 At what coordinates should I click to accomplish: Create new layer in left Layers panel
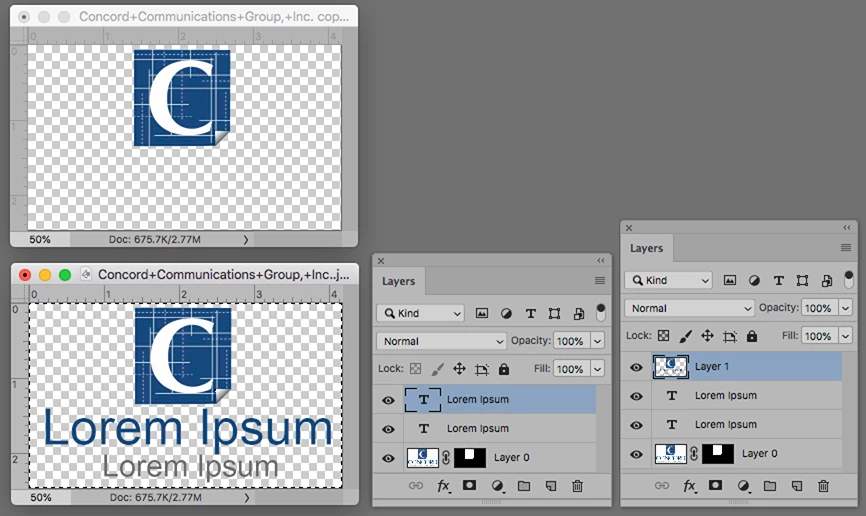(x=551, y=486)
